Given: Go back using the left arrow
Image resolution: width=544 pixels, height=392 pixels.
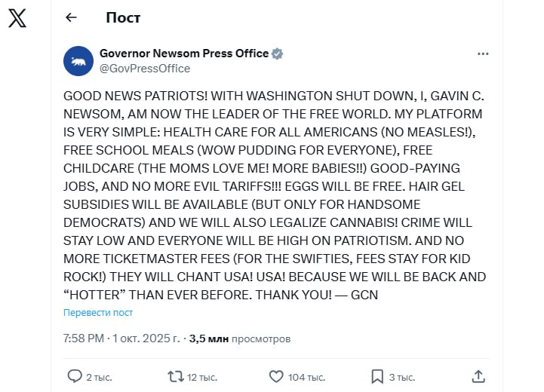Looking at the screenshot, I should 72,17.
